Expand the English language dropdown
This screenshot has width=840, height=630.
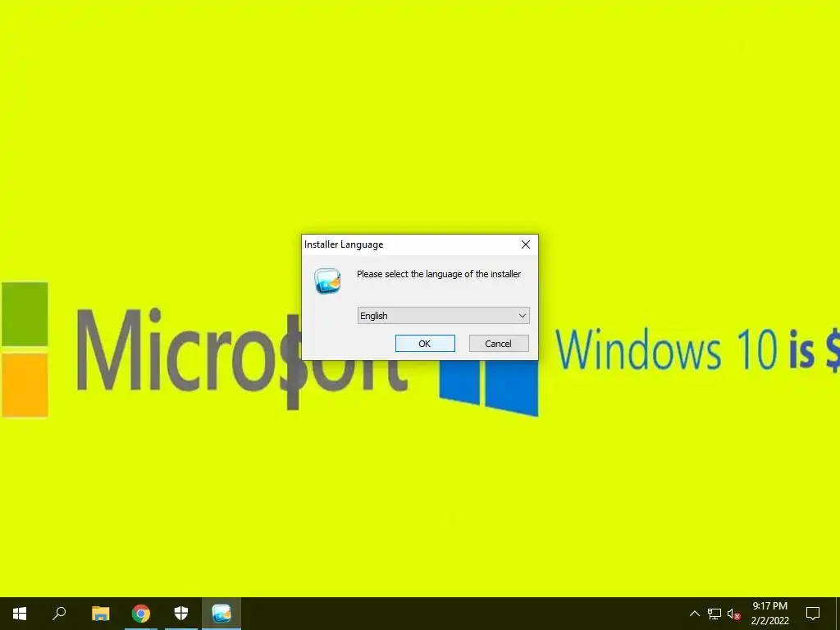coord(444,316)
